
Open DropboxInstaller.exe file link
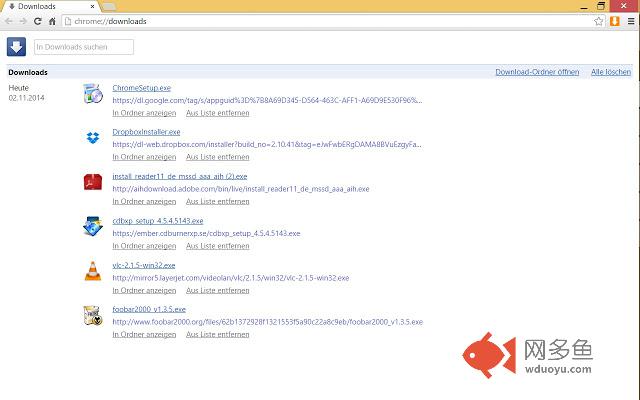point(146,132)
